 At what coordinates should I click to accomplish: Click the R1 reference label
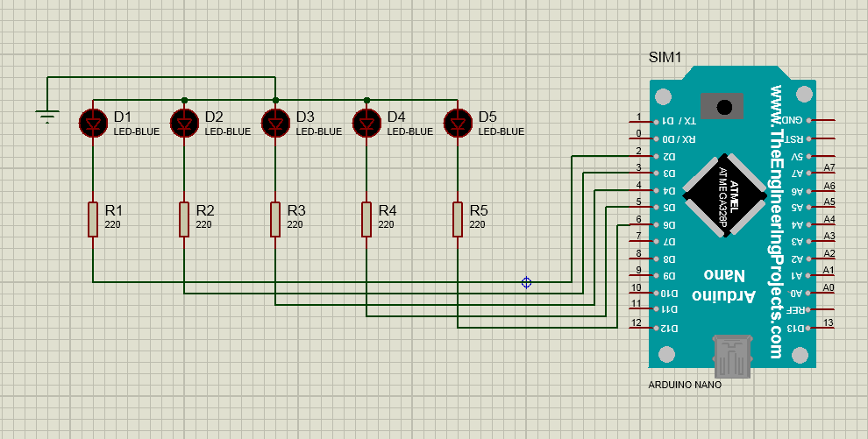click(x=113, y=210)
